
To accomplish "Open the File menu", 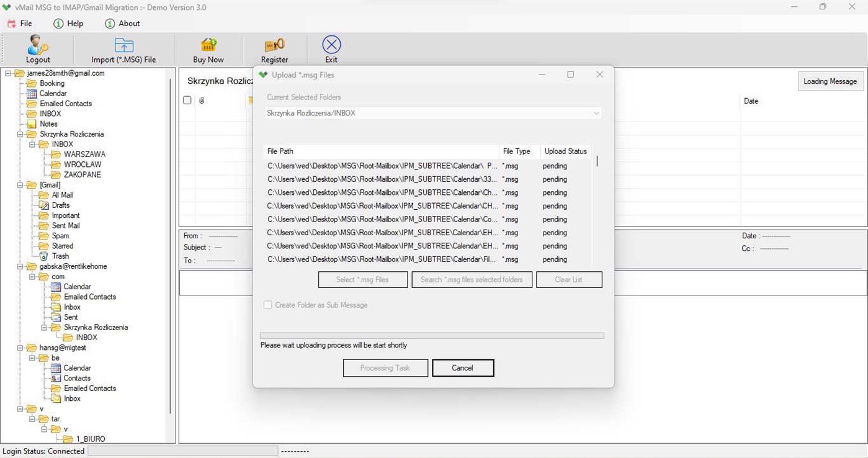I will [x=19, y=24].
